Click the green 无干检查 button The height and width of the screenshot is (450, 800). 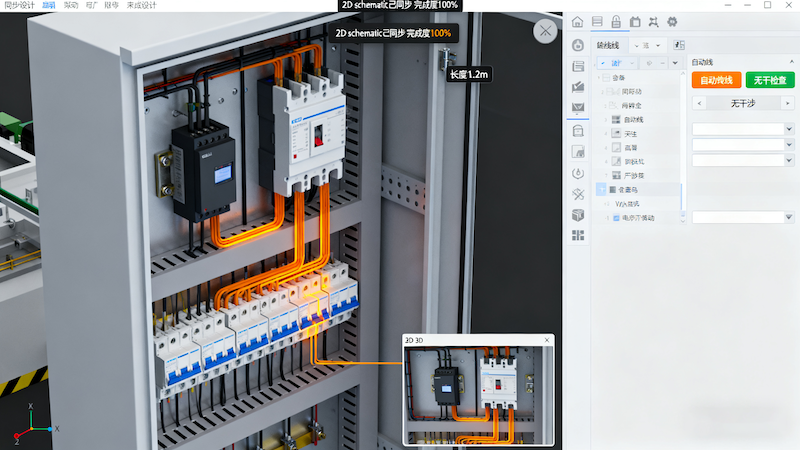click(x=769, y=80)
